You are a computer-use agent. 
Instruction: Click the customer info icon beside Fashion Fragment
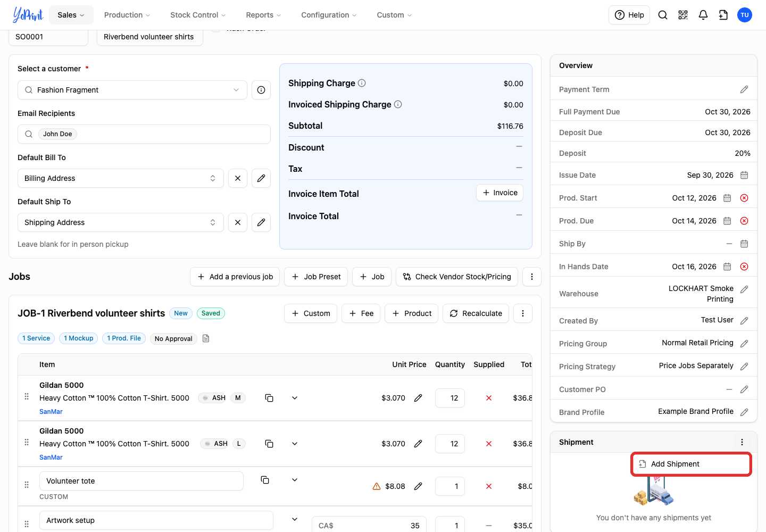[x=261, y=90]
